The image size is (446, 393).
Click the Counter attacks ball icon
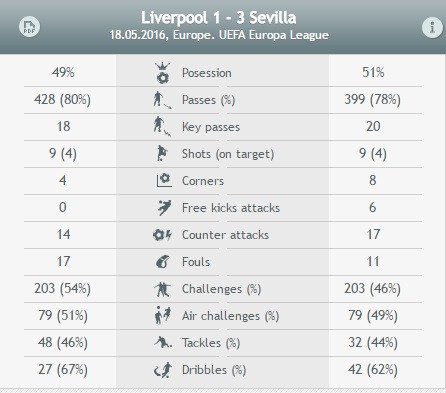(x=162, y=235)
